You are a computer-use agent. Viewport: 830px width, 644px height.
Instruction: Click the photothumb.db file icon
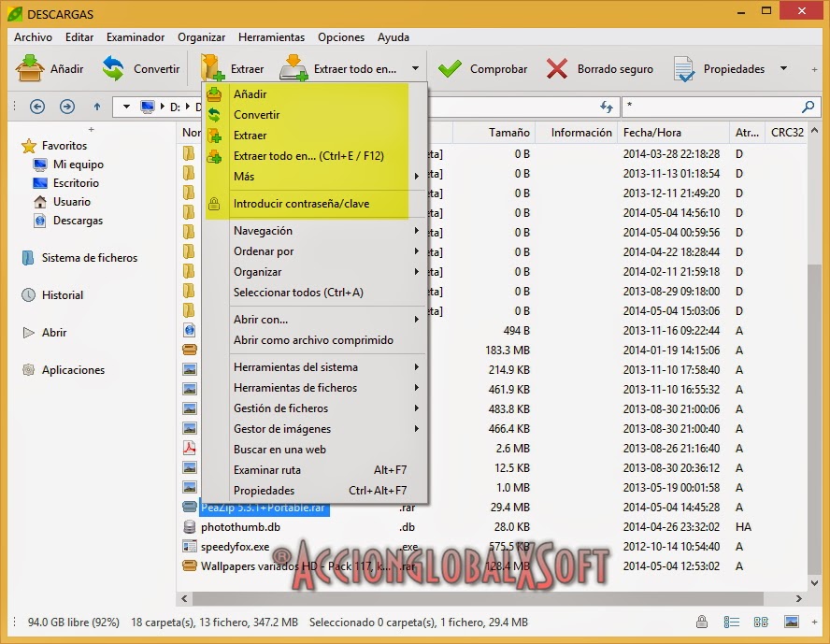(189, 527)
